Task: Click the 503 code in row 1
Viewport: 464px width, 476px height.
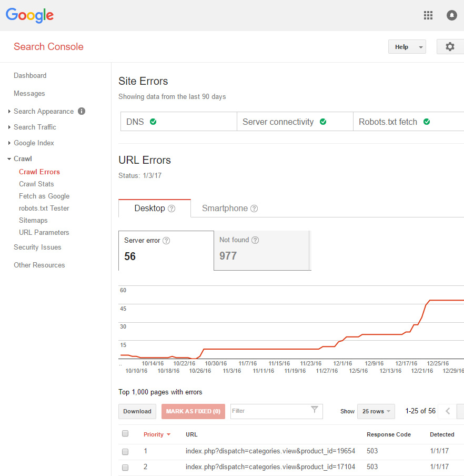Action: tap(372, 451)
